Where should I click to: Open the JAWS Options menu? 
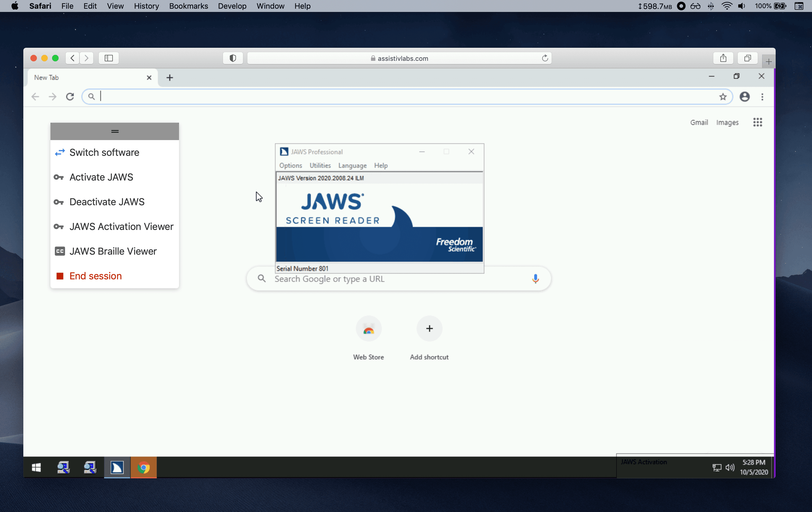[290, 165]
